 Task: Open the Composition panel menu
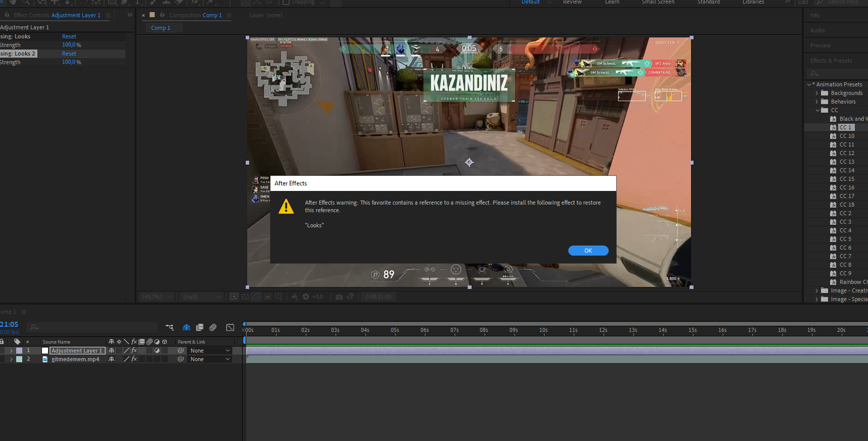click(x=229, y=15)
